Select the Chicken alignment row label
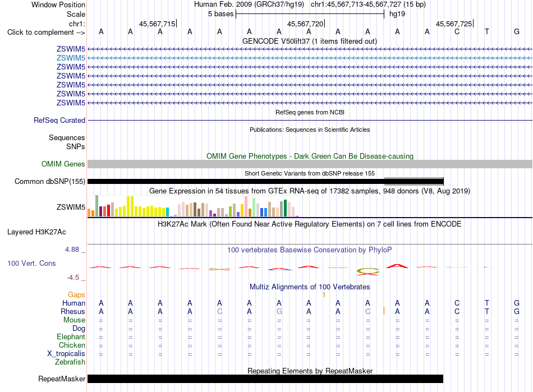 click(72, 345)
